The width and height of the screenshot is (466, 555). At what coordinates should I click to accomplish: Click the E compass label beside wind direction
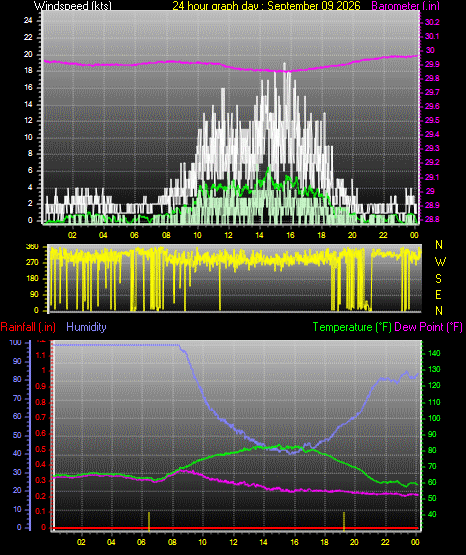tap(438, 295)
